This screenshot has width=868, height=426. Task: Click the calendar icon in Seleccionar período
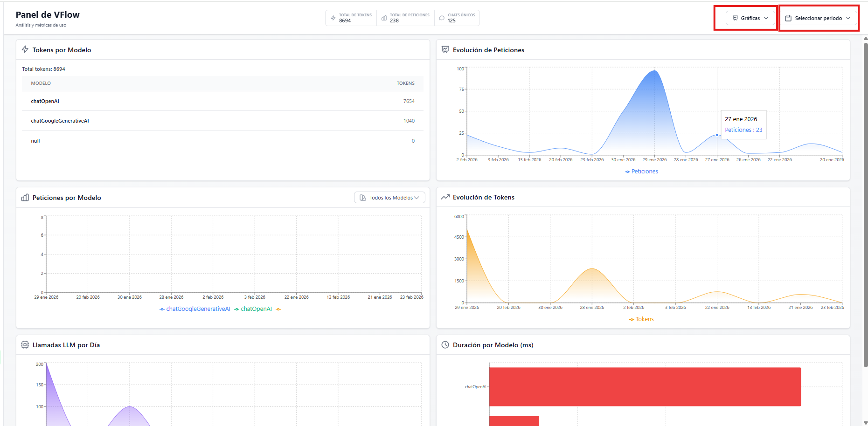[788, 18]
